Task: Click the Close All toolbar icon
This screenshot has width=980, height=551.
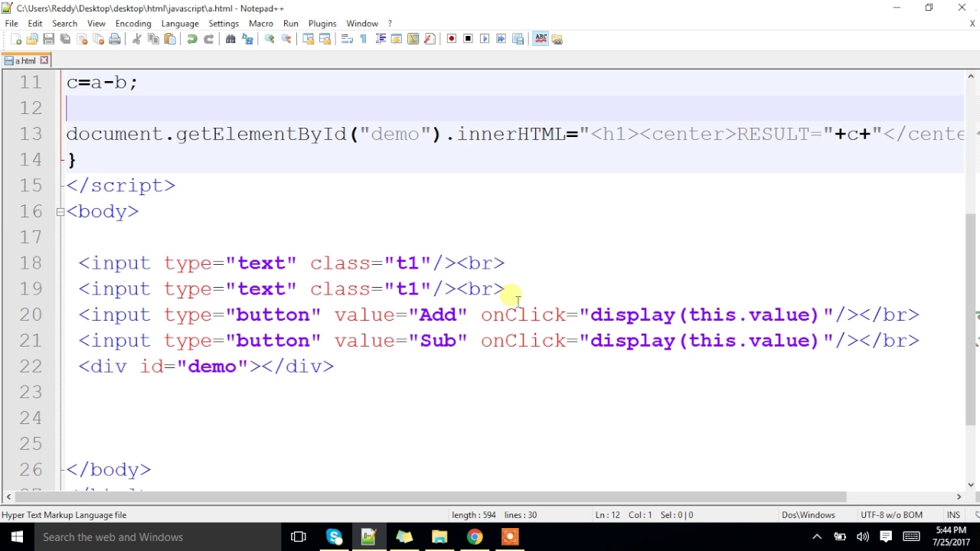Action: (98, 39)
